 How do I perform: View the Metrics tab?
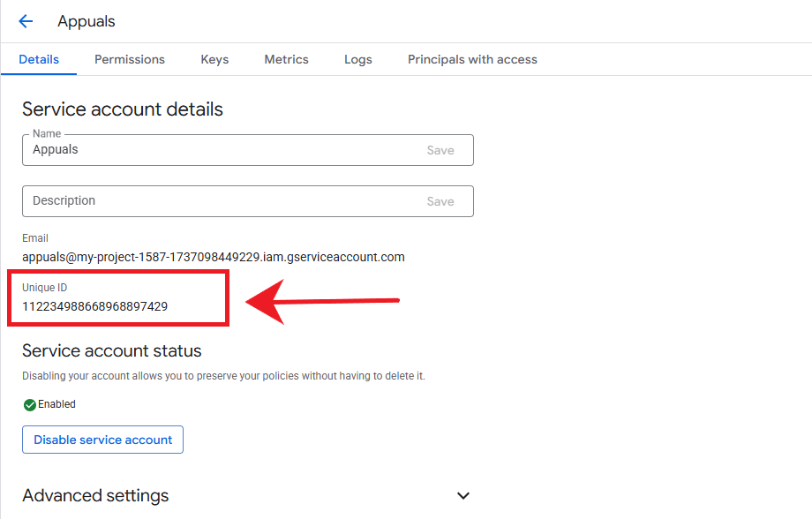(286, 59)
